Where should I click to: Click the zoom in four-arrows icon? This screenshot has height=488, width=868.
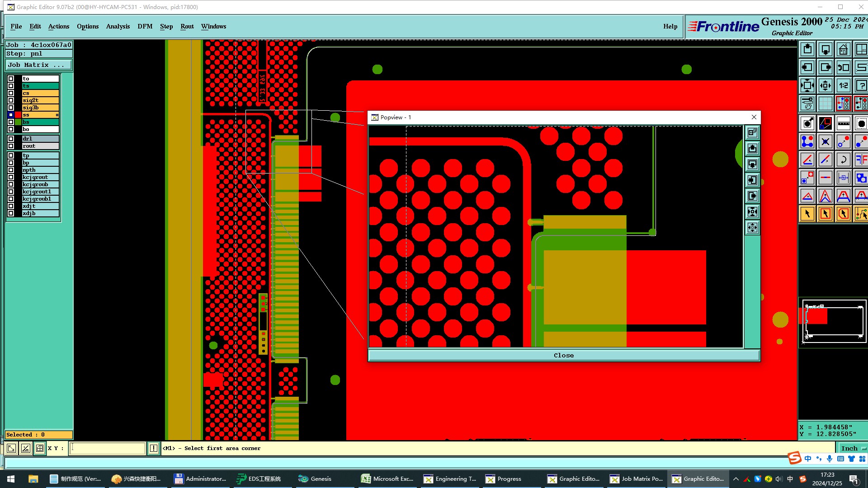(x=807, y=85)
